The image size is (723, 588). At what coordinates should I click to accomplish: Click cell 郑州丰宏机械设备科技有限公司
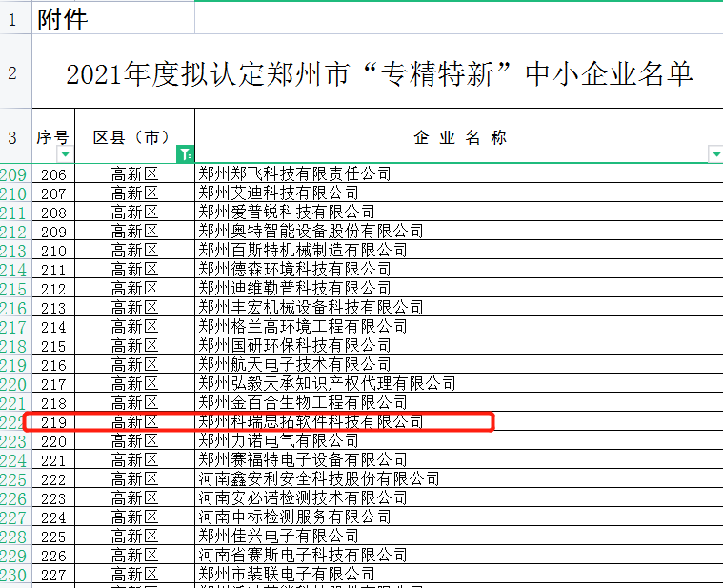459,307
